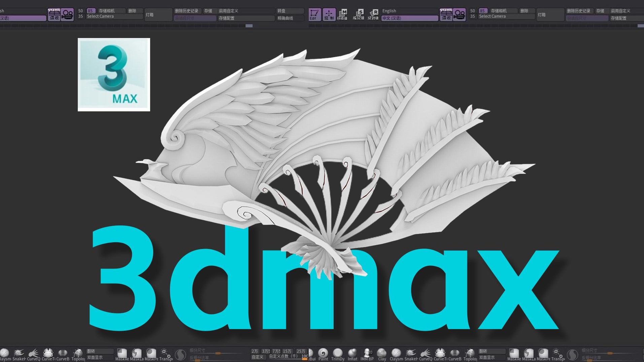Toggle 翻转 in right-side bottom toolbar
The image size is (644, 362).
tap(492, 351)
